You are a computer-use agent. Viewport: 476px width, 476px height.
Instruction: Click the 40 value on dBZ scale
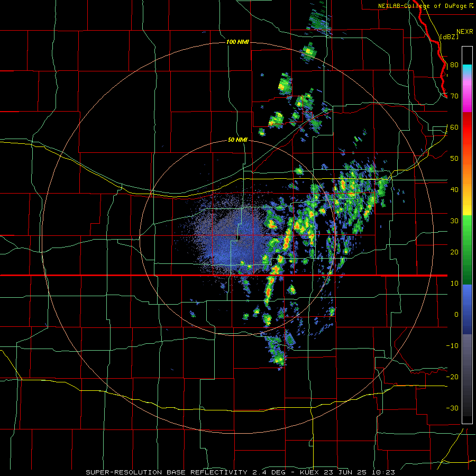(454, 190)
